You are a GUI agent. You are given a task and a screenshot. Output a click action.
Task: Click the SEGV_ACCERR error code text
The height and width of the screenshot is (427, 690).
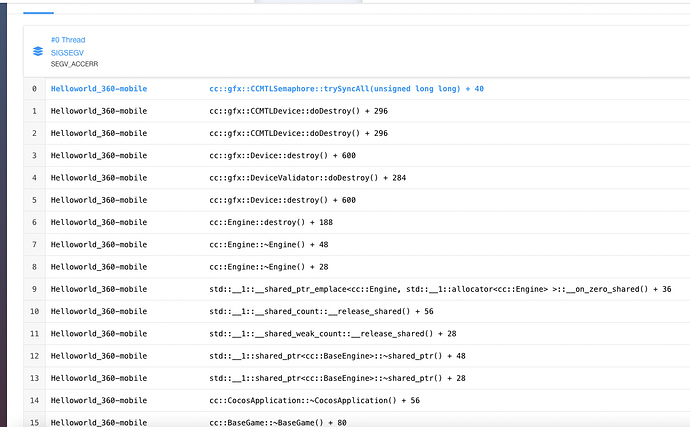[x=73, y=63]
